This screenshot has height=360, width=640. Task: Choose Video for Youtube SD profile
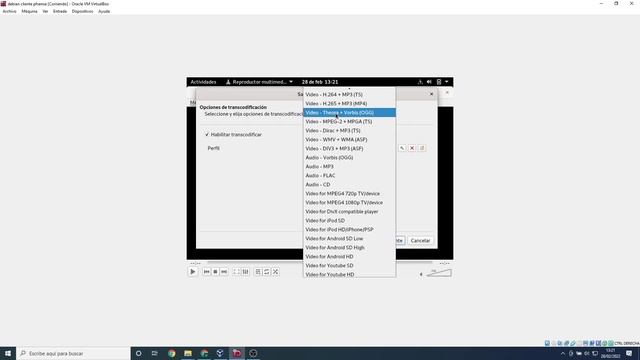pos(349,265)
